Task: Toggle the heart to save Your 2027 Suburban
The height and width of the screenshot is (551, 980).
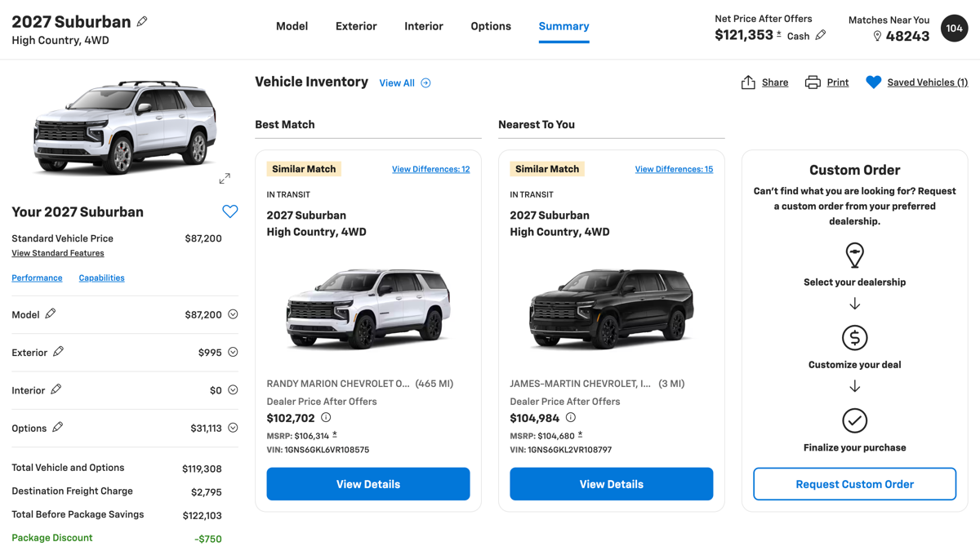Action: point(230,211)
